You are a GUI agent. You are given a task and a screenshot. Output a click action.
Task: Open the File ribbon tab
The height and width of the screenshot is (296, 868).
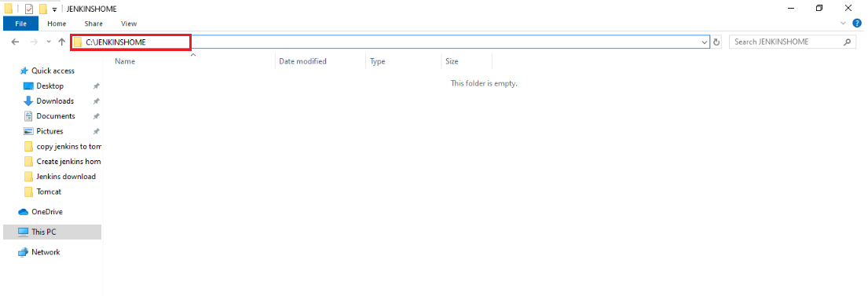coord(20,24)
